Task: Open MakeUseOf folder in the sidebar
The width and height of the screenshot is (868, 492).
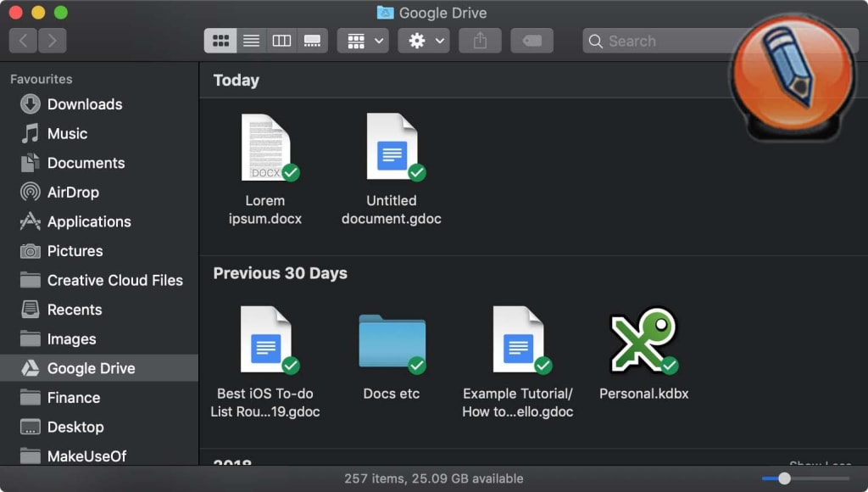Action: click(99, 456)
